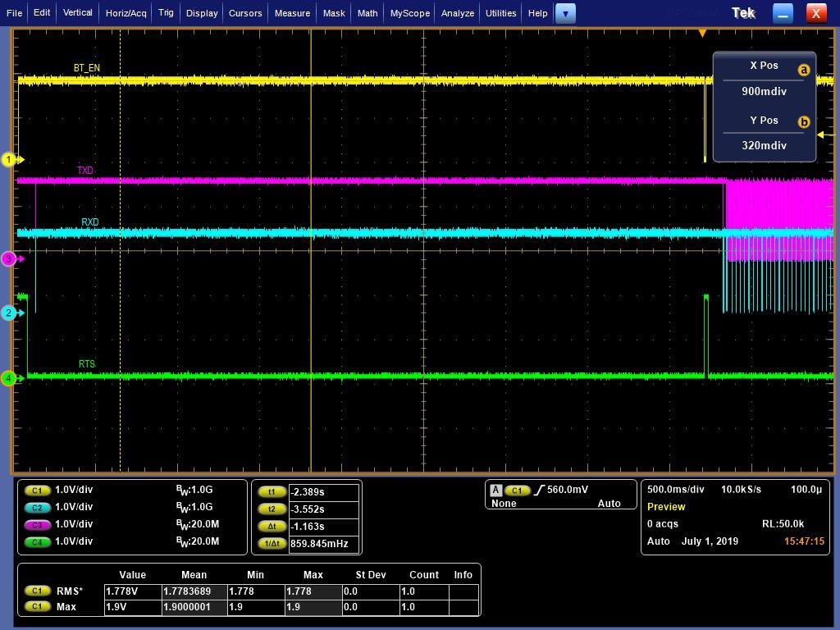
Task: Toggle the C3 channel badge in vertical readout
Action: pyautogui.click(x=38, y=525)
